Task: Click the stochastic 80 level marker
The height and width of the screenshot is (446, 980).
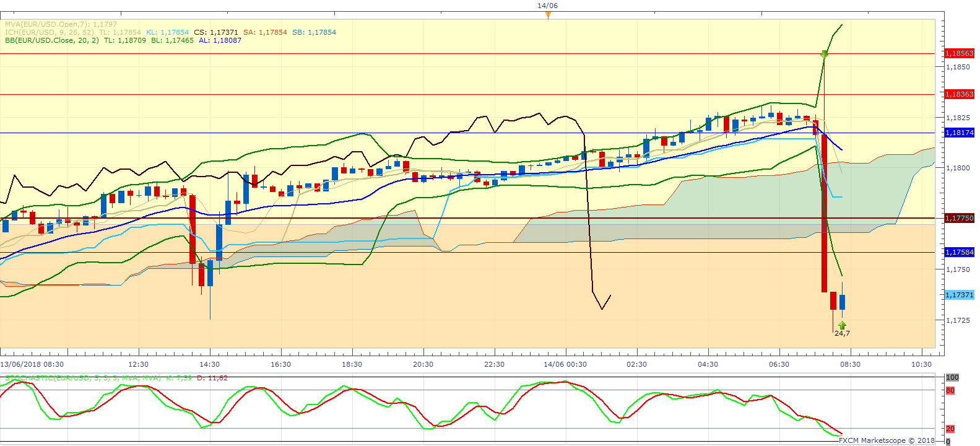Action: pyautogui.click(x=950, y=391)
